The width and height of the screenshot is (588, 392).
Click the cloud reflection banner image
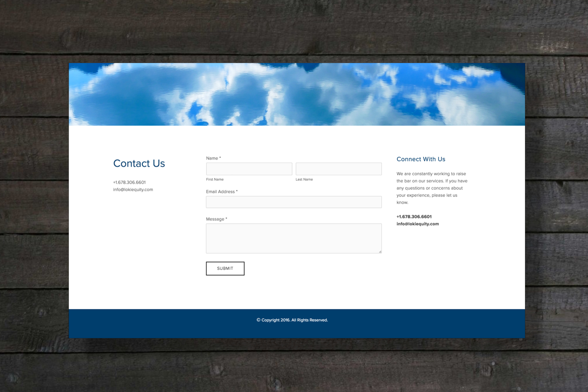[x=297, y=94]
